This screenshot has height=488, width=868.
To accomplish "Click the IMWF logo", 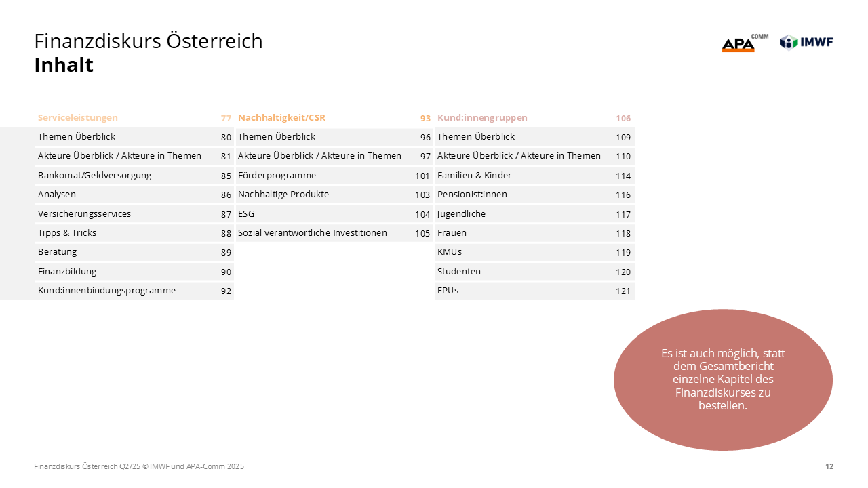I will [806, 42].
